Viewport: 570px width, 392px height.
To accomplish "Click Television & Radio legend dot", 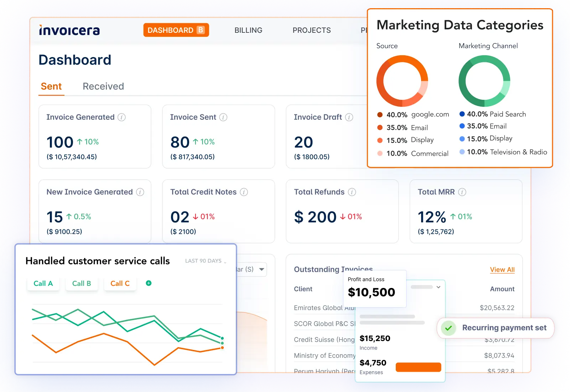I will tap(462, 152).
